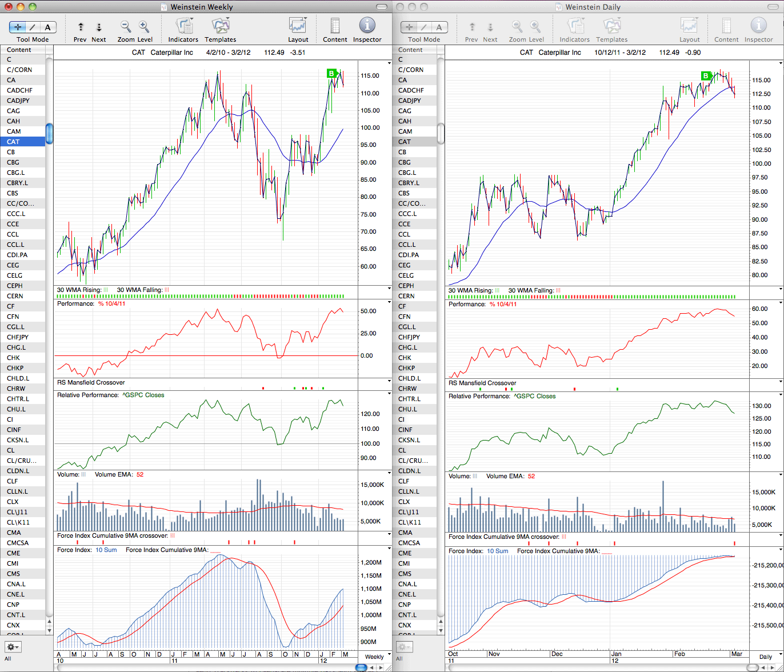Select crosshair tool mode in Weinstein Daily
This screenshot has width=784, height=672.
tap(410, 27)
